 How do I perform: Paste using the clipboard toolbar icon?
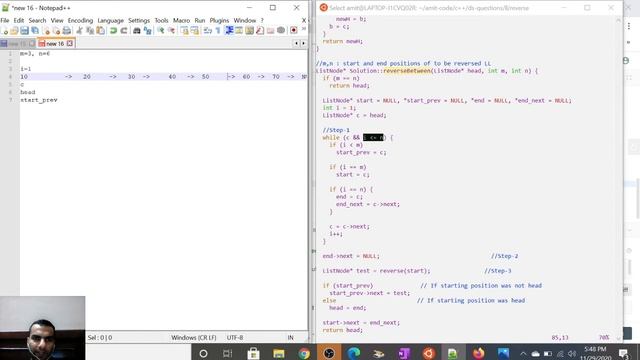tap(100, 31)
